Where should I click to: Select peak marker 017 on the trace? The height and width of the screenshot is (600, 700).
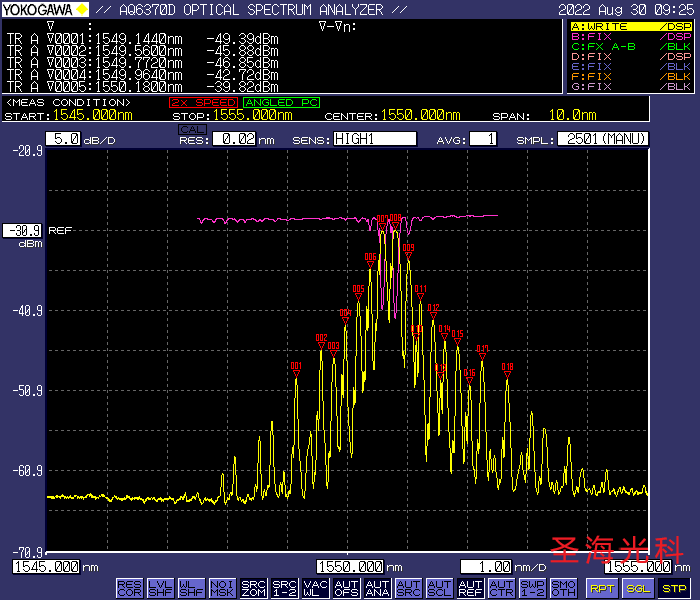(x=483, y=353)
